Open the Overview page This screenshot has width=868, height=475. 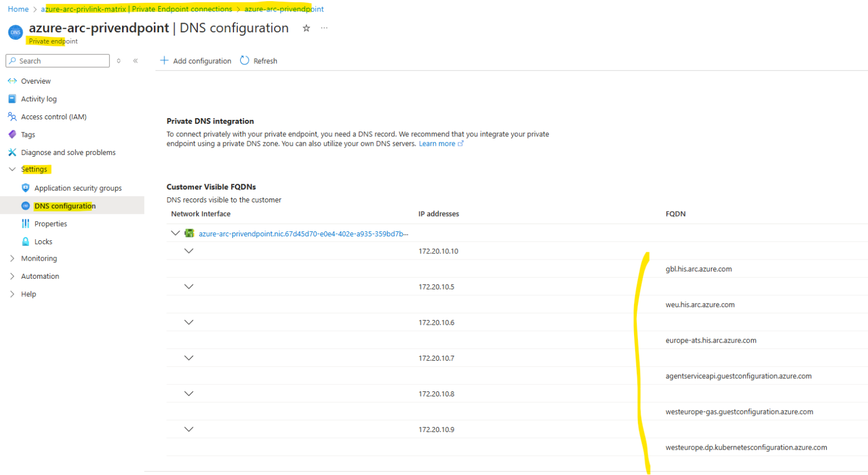35,81
